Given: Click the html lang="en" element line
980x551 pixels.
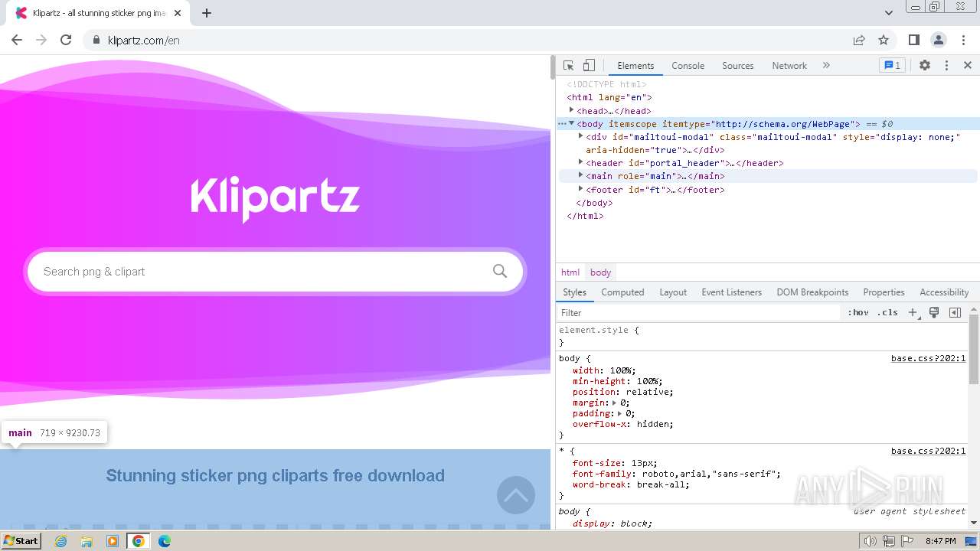Looking at the screenshot, I should coord(609,97).
